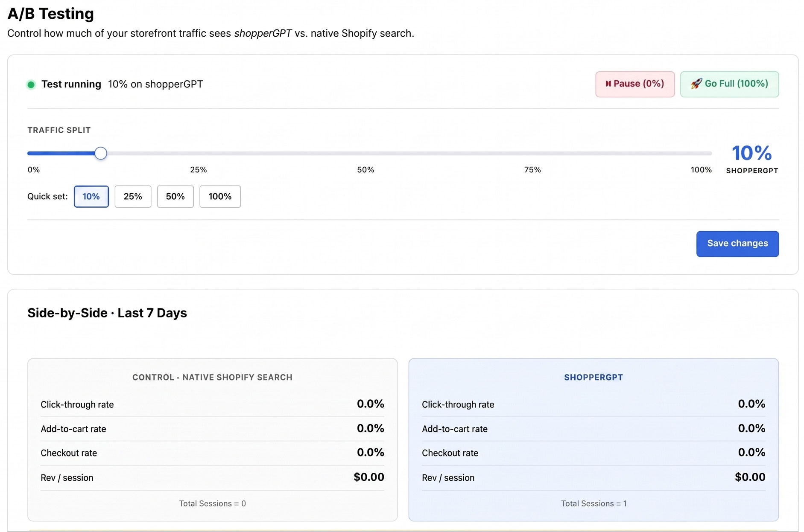Select the 25% quick set option
Image resolution: width=804 pixels, height=532 pixels.
click(x=133, y=196)
